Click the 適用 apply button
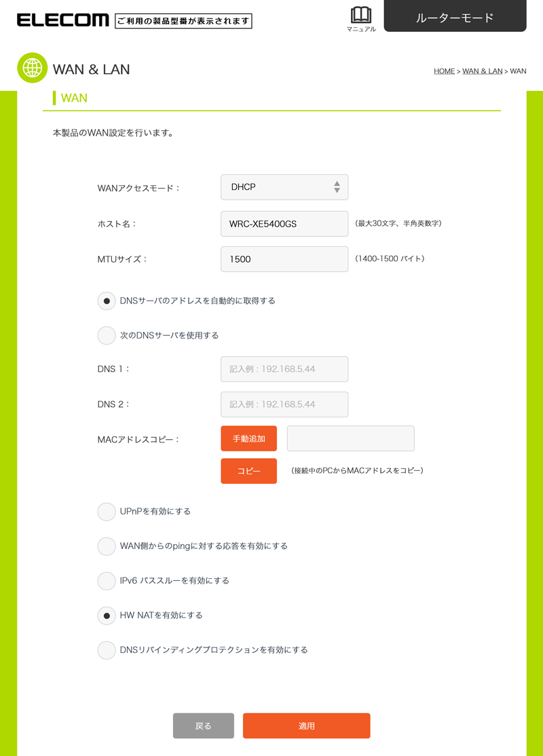 coord(307,725)
